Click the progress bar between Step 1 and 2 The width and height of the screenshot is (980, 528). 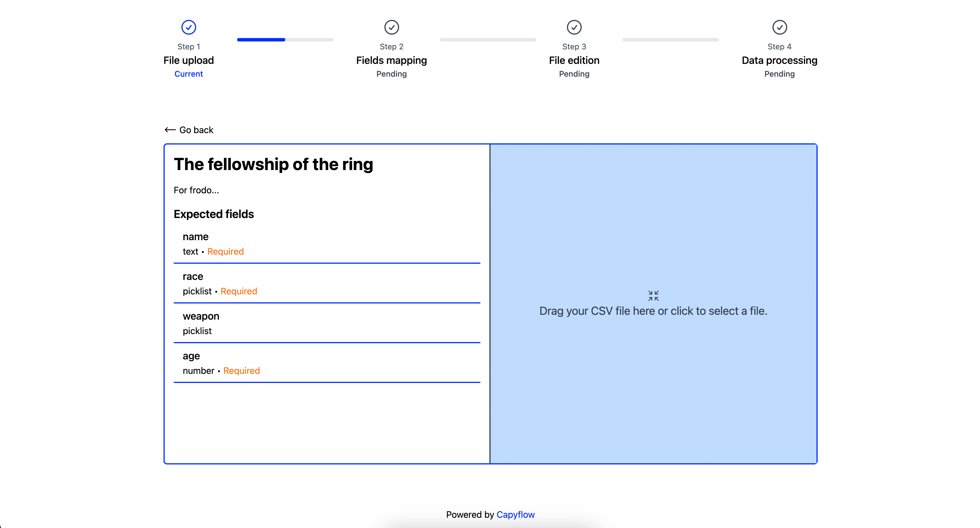point(284,39)
